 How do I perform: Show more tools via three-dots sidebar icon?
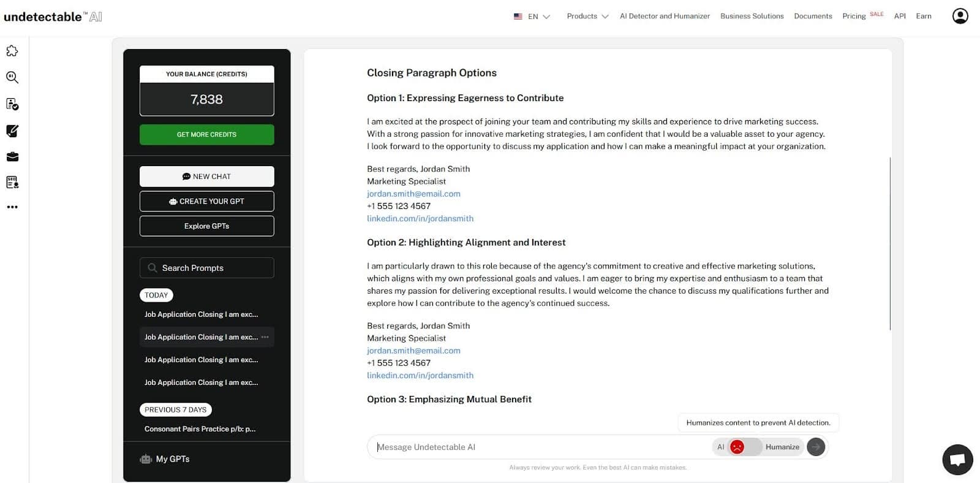pos(12,207)
